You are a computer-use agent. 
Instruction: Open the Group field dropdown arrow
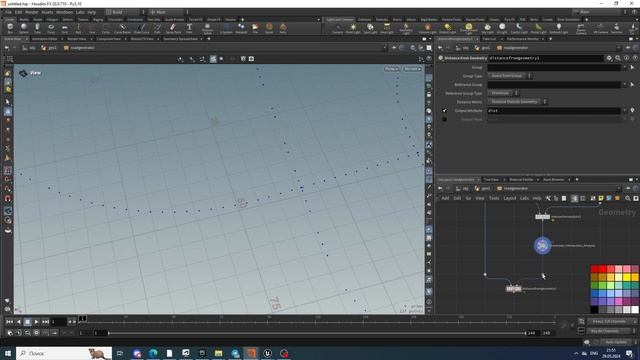[x=624, y=67]
